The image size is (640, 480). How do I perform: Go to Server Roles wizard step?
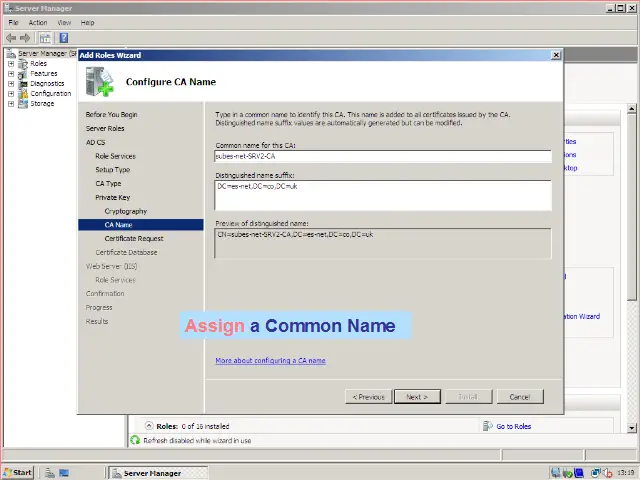pyautogui.click(x=105, y=129)
